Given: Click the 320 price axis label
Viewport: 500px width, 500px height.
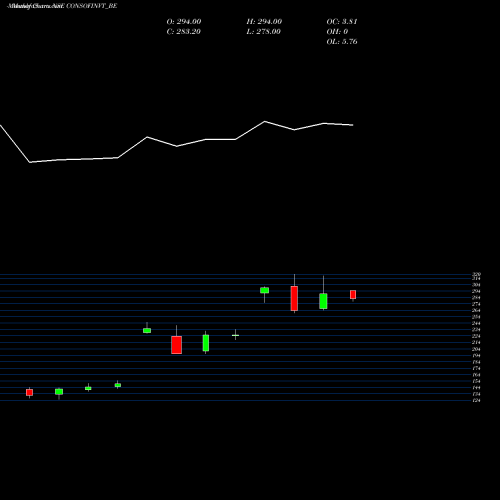Looking at the screenshot, I should pos(476,274).
